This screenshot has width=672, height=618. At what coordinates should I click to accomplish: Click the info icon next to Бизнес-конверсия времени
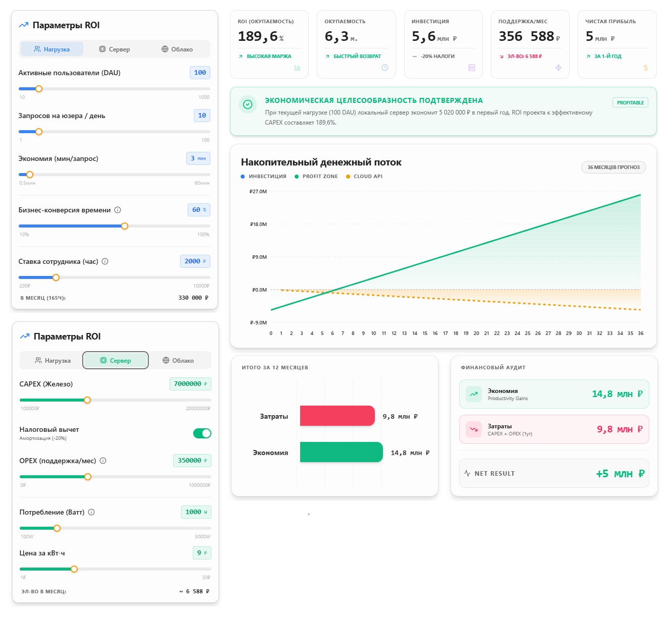coord(118,210)
